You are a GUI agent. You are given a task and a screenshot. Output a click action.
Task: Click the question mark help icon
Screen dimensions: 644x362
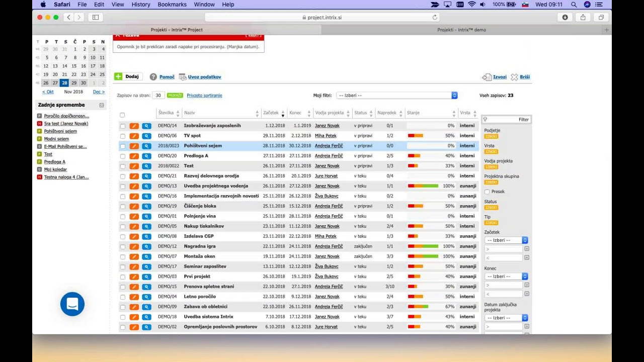tap(153, 77)
